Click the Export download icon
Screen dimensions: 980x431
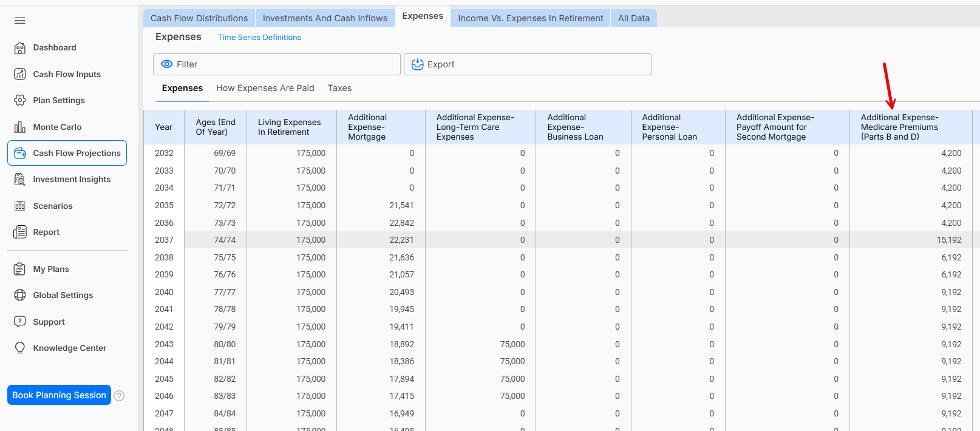click(x=418, y=64)
